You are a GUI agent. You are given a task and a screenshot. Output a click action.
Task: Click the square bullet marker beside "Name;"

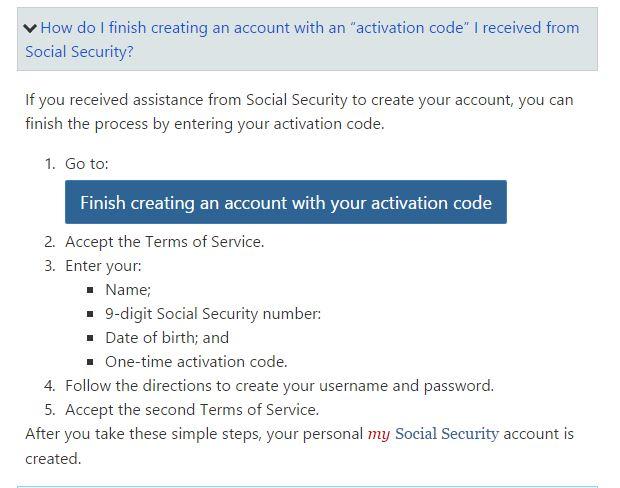90,291
